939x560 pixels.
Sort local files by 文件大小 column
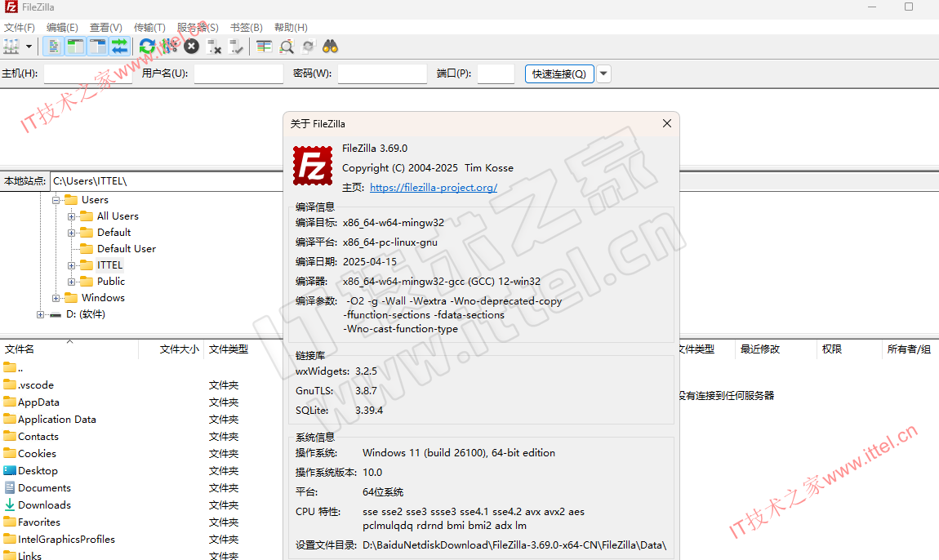point(171,349)
